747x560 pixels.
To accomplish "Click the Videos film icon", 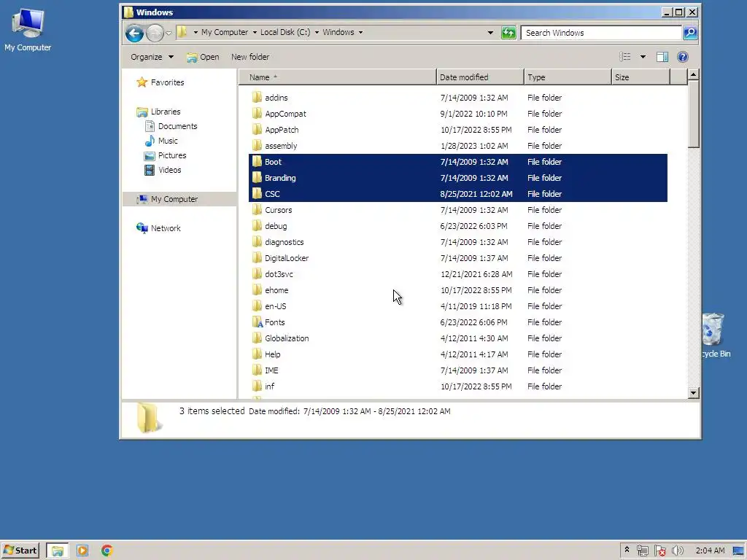I will coord(150,170).
